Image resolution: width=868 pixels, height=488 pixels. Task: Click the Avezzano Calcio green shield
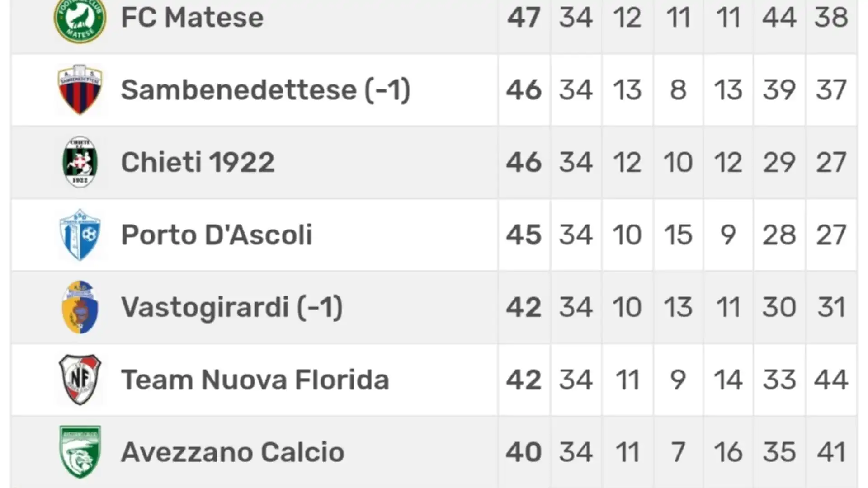[80, 452]
